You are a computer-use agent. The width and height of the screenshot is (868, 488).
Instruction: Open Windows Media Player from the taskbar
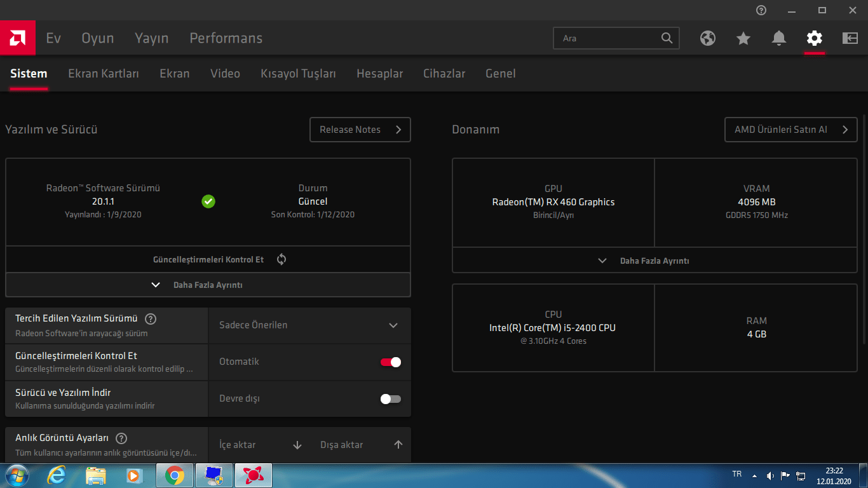pyautogui.click(x=134, y=475)
